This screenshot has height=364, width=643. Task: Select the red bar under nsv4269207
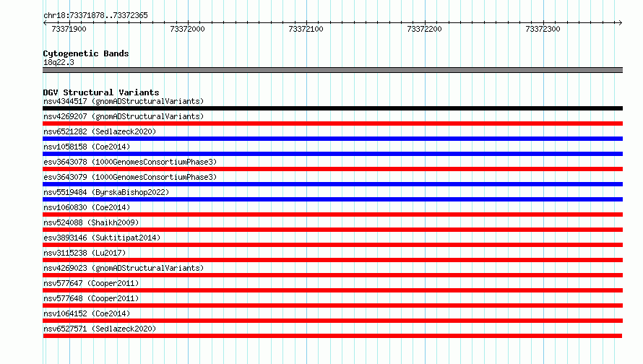tap(332, 123)
